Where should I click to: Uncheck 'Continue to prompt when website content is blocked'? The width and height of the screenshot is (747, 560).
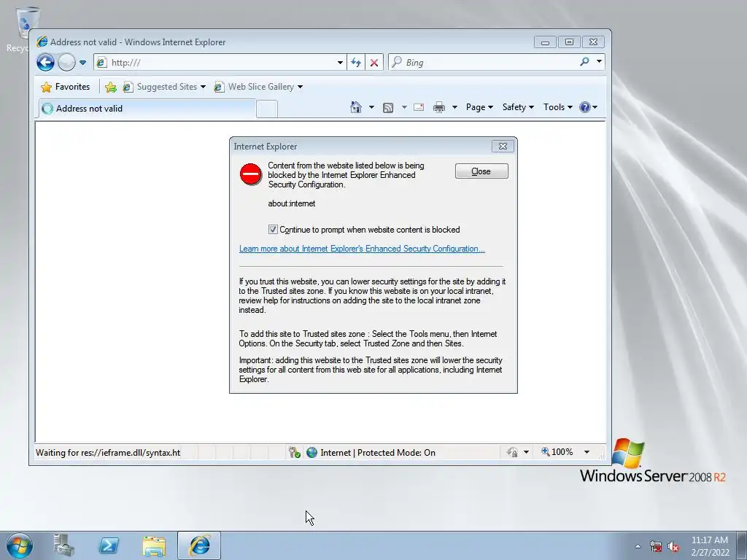coord(273,230)
